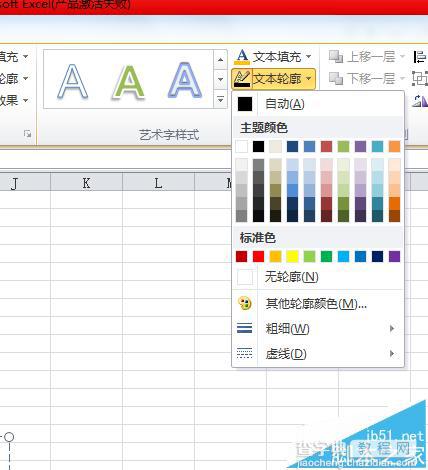Open More Outline Colors dialog

318,304
